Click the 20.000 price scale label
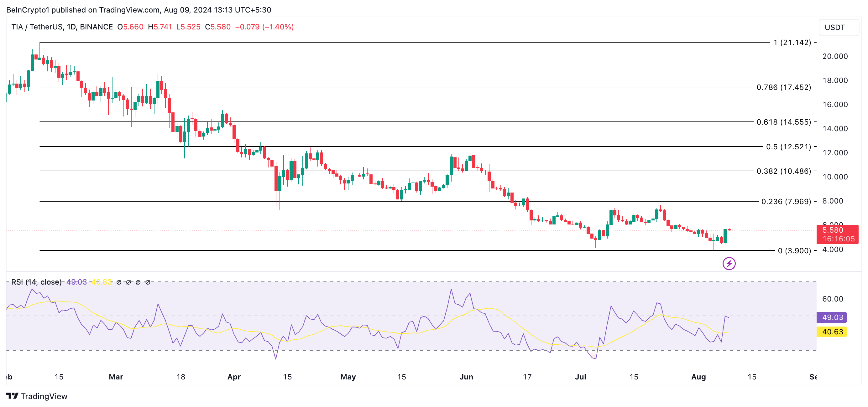Image resolution: width=868 pixels, height=407 pixels. click(x=835, y=56)
